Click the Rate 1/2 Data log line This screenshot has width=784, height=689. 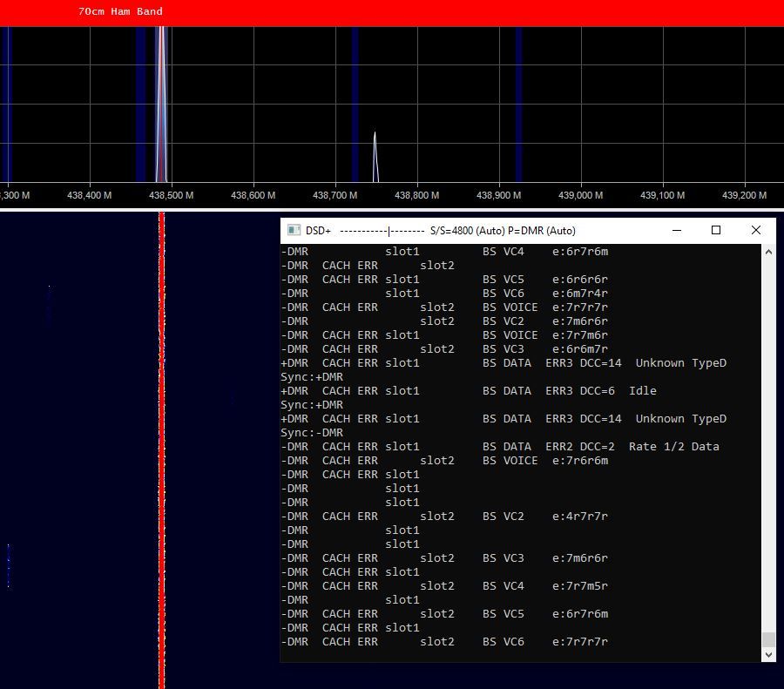tap(500, 447)
